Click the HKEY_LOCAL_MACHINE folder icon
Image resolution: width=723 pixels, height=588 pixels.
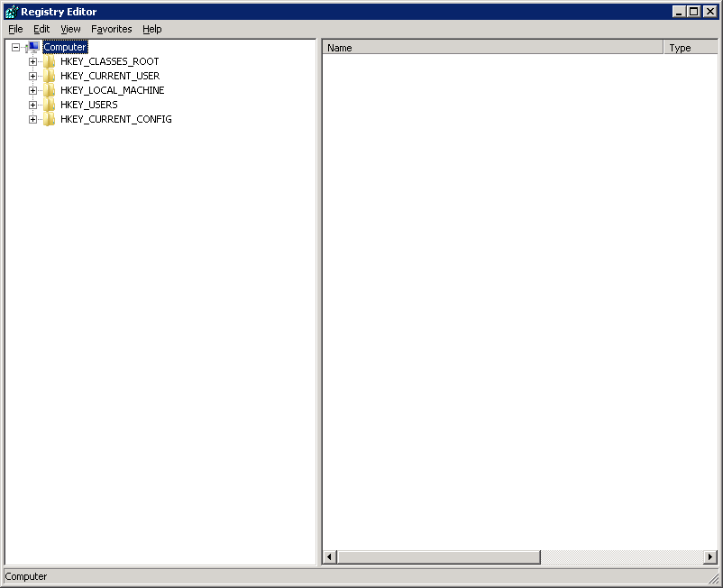pyautogui.click(x=50, y=90)
